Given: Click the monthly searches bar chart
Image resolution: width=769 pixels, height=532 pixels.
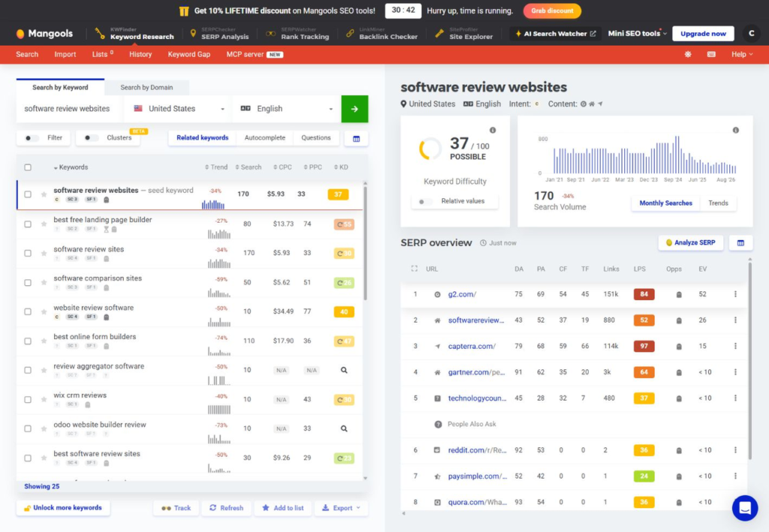Looking at the screenshot, I should click(644, 155).
